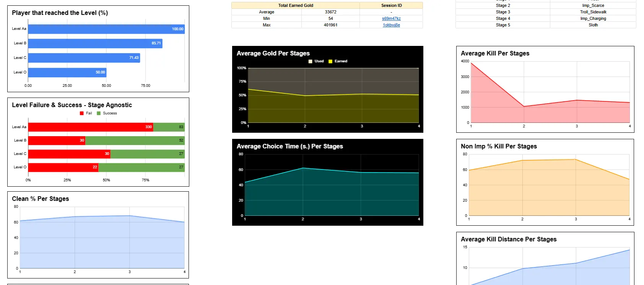Click the red Fail legend swatch
Screen dimensions: 644x285
pos(82,113)
